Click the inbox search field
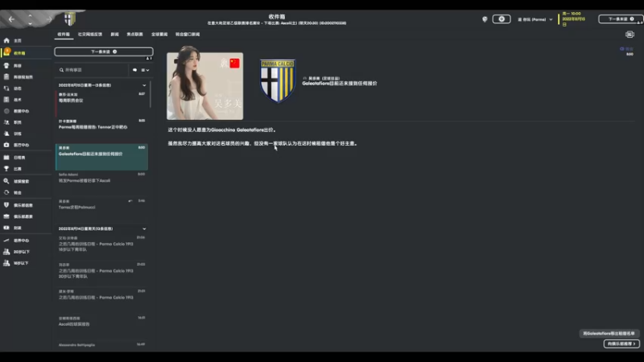This screenshot has height=362, width=644. (x=93, y=70)
